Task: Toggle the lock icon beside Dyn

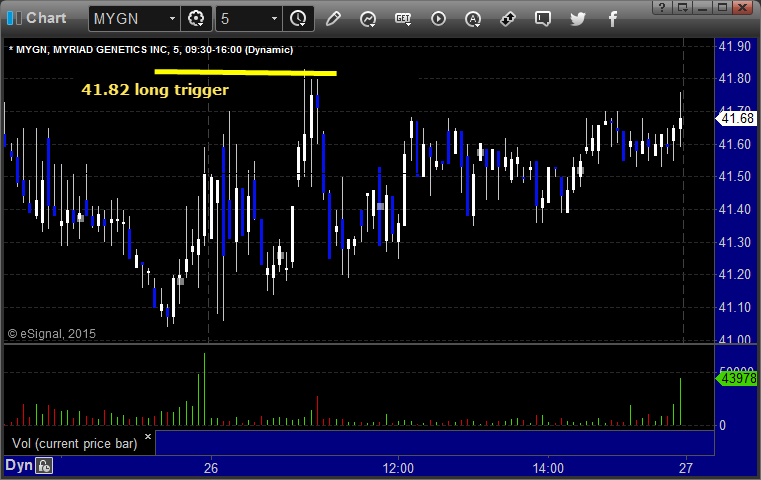Action: [x=44, y=466]
